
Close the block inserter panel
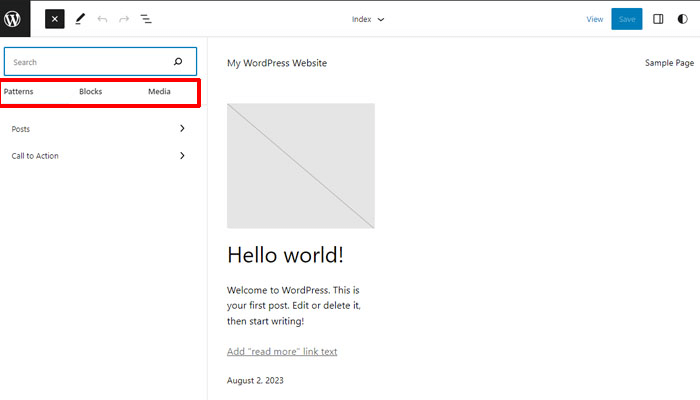click(x=54, y=19)
